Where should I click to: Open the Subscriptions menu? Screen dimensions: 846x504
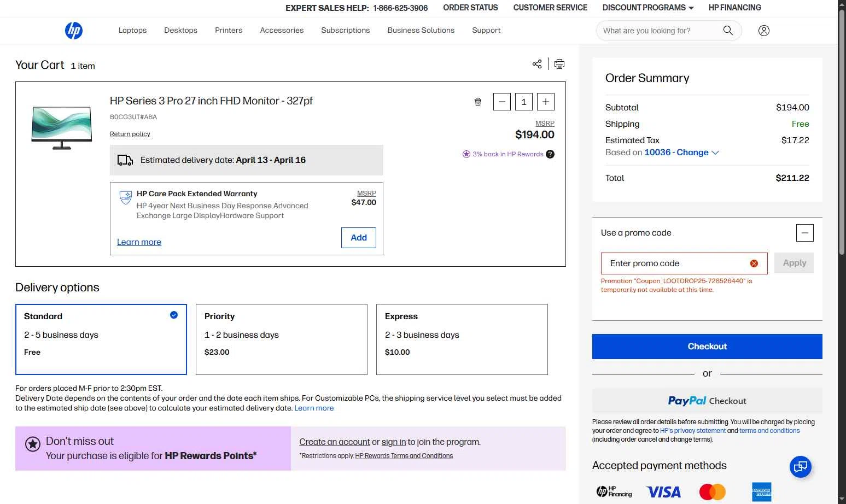pyautogui.click(x=346, y=31)
